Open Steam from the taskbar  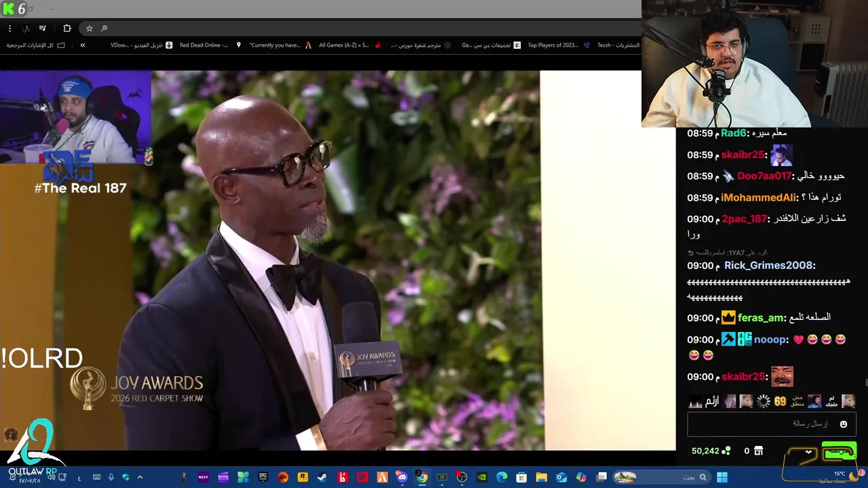[322, 477]
